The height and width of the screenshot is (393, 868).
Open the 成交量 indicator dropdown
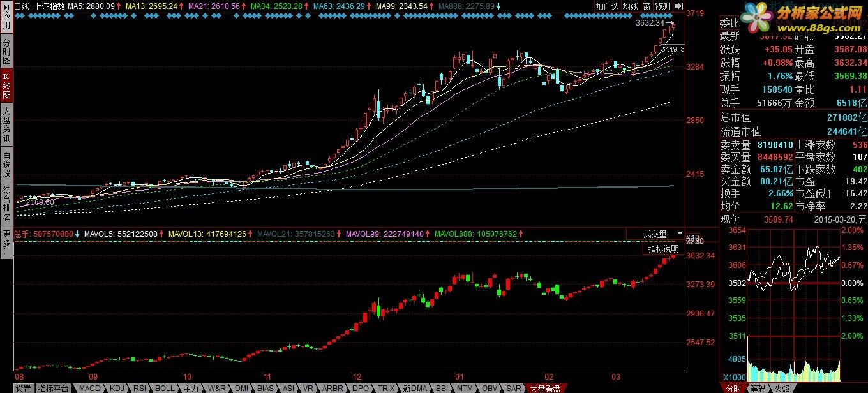[655, 235]
